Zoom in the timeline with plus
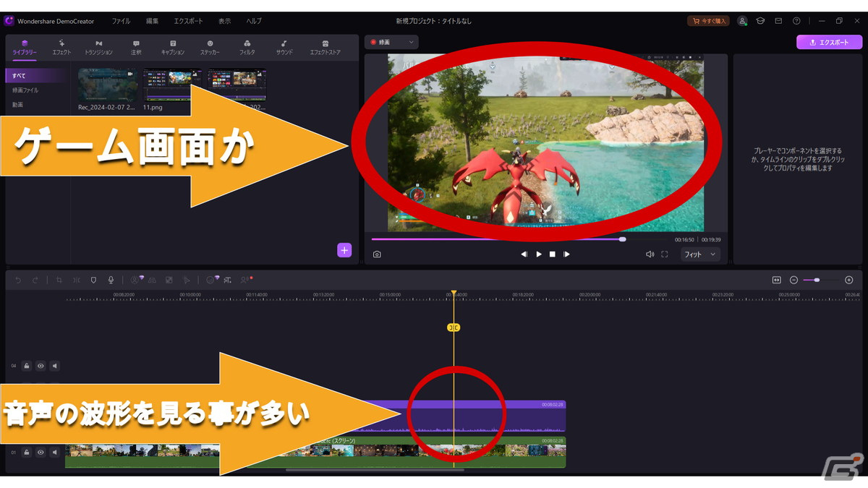This screenshot has width=868, height=488. pyautogui.click(x=849, y=280)
